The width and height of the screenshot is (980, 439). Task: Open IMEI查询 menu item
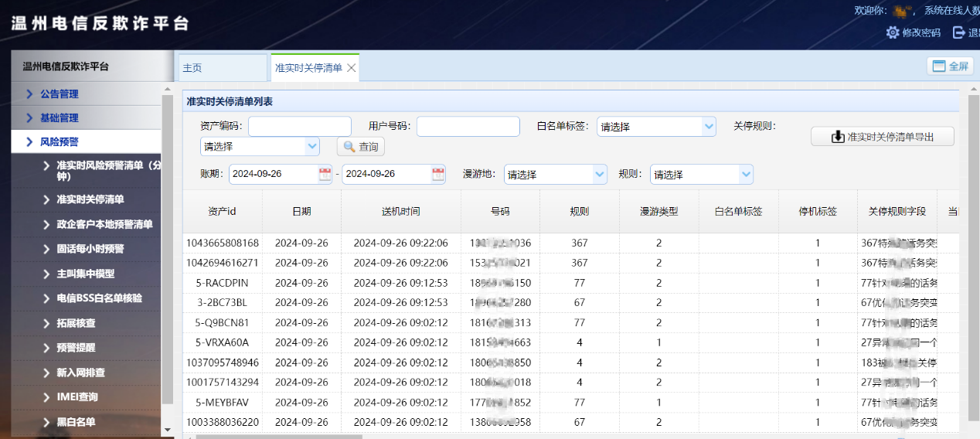[x=87, y=397]
